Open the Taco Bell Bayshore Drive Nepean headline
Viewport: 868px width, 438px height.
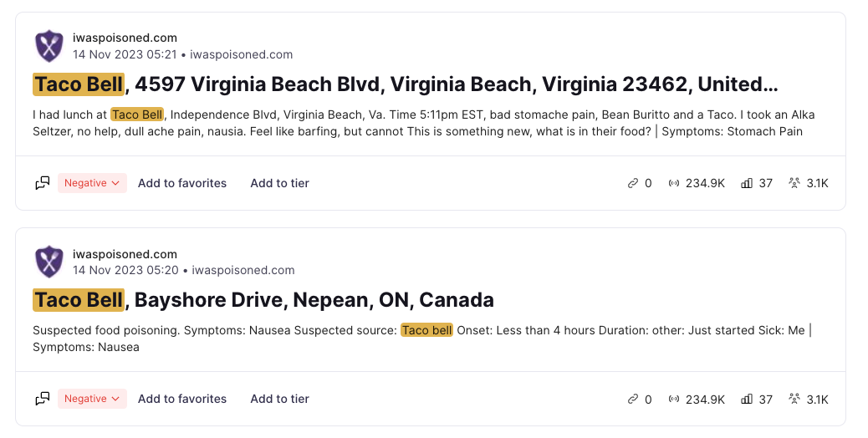(x=263, y=300)
